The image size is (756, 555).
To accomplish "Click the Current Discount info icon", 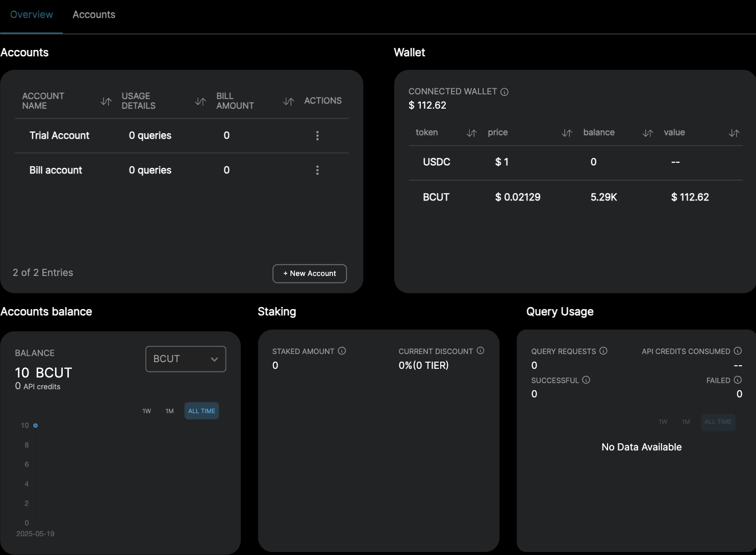I will point(481,351).
